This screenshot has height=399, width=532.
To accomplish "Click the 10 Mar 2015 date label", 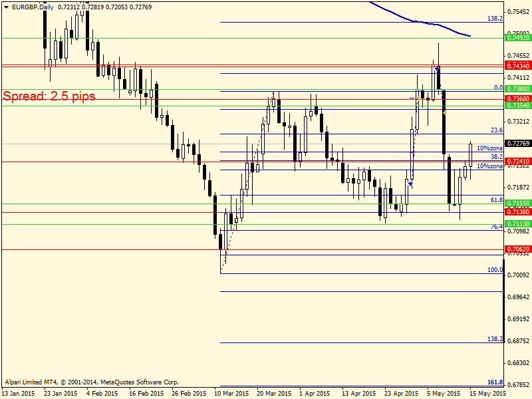I will point(231,394).
